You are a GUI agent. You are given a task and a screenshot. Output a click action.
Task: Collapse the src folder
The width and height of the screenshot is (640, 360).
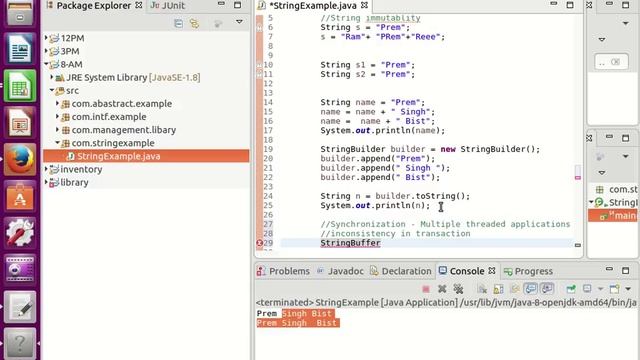pyautogui.click(x=52, y=90)
